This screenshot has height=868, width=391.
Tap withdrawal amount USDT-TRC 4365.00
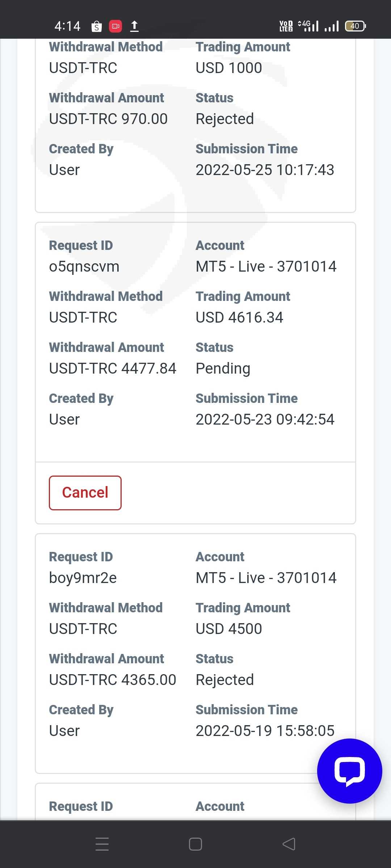[x=113, y=680]
